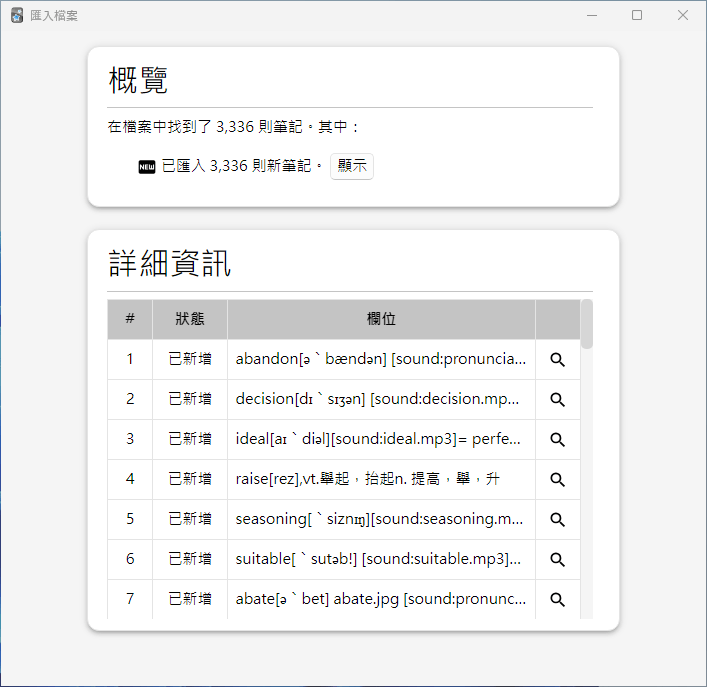The height and width of the screenshot is (687, 707).
Task: Click the NEW badge icon in overview
Action: tap(147, 167)
